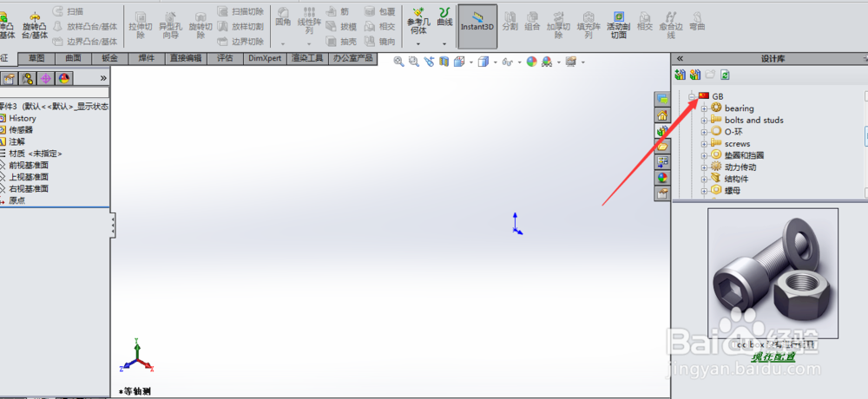
Task: Select the 拉伸切除 extruded cut tool
Action: pyautogui.click(x=140, y=25)
